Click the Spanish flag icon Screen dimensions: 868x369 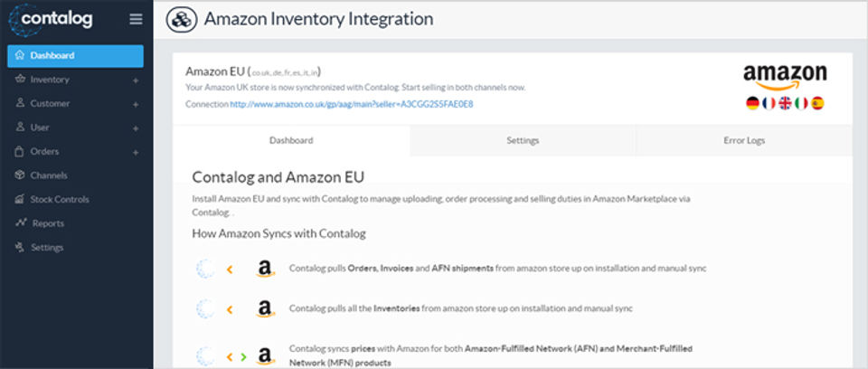coord(817,103)
